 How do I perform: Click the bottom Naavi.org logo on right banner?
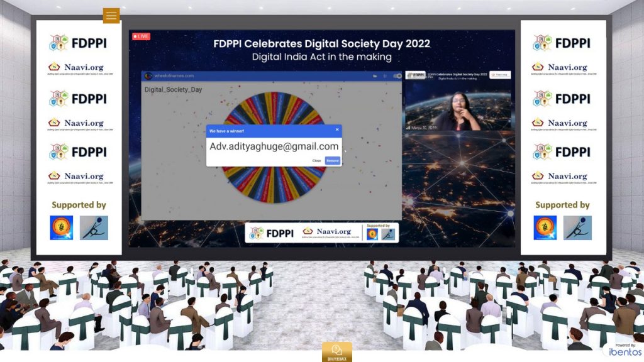pyautogui.click(x=564, y=177)
